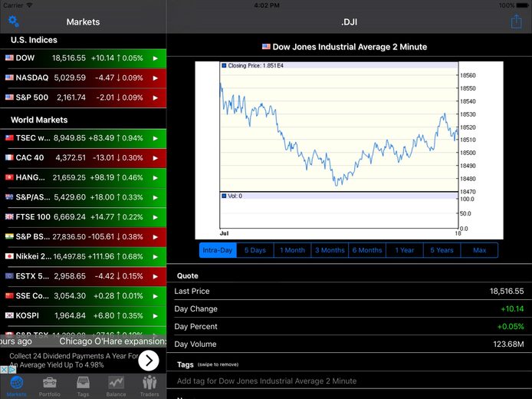
Task: Click the Dow Jones flag in chart title
Action: 266,47
